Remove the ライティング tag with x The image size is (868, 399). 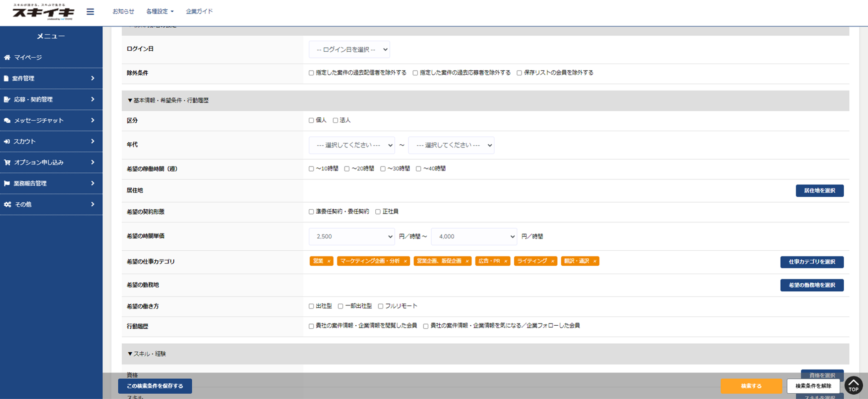[x=552, y=261]
